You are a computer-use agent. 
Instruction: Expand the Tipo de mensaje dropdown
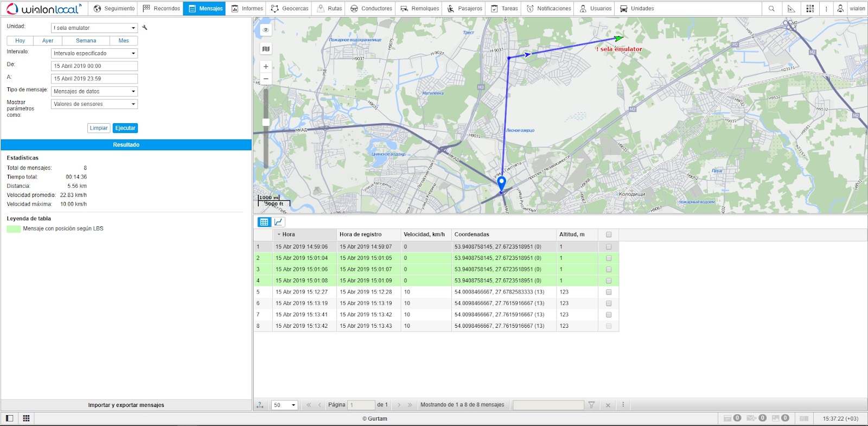click(x=94, y=92)
